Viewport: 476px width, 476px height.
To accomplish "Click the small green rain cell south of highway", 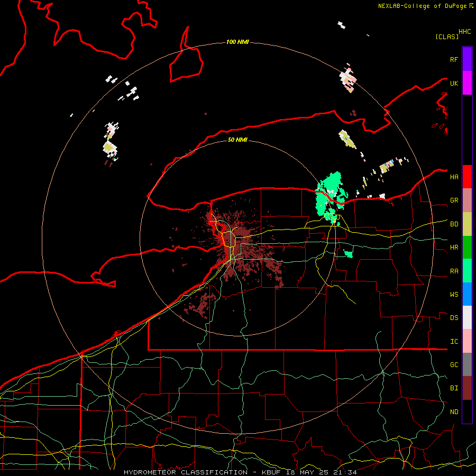I will pos(348,253).
